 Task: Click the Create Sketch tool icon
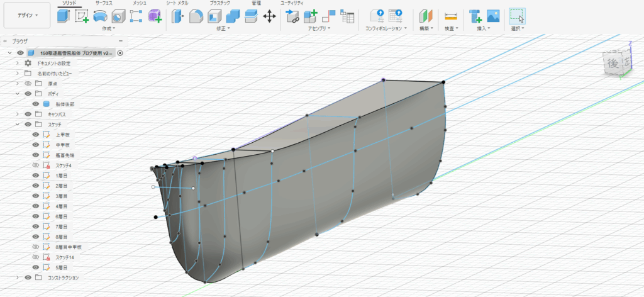pos(82,16)
